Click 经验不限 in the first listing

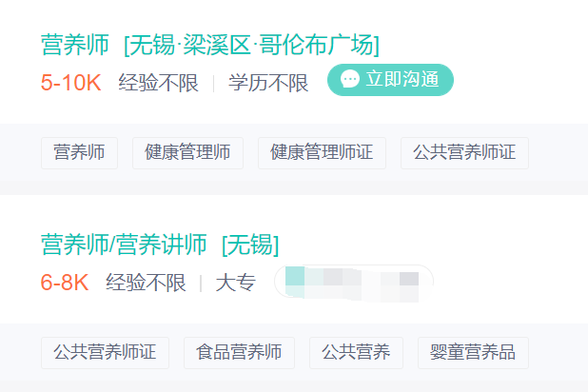click(158, 83)
